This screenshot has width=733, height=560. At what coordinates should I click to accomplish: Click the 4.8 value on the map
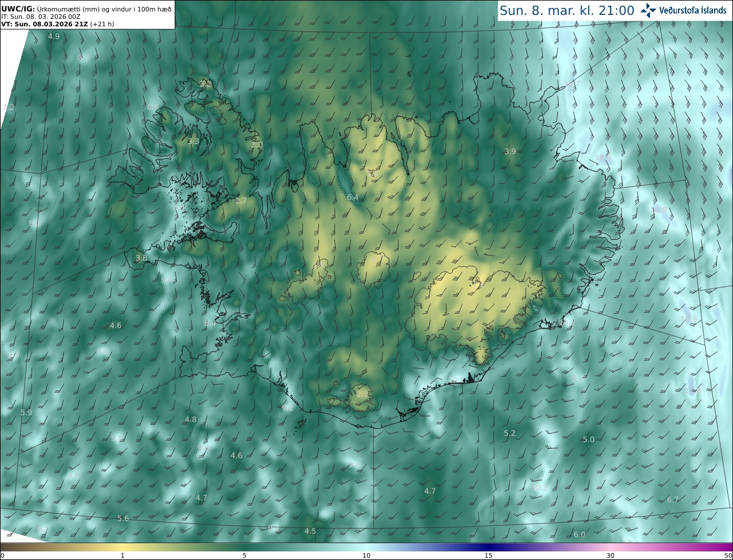point(191,419)
